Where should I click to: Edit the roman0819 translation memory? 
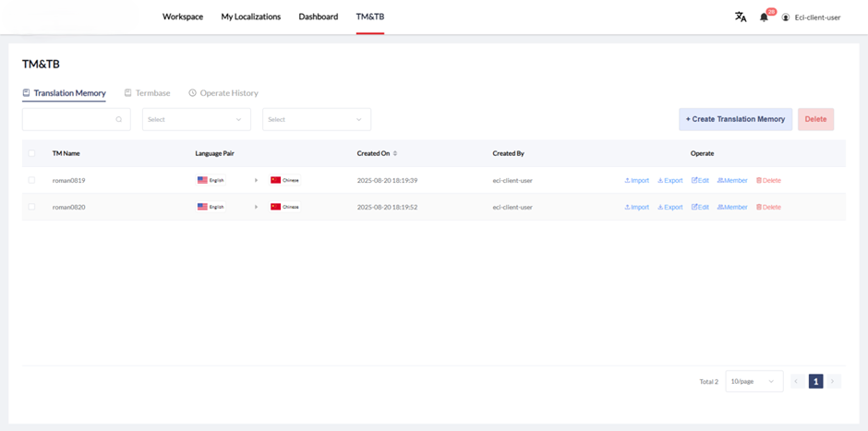pos(700,181)
